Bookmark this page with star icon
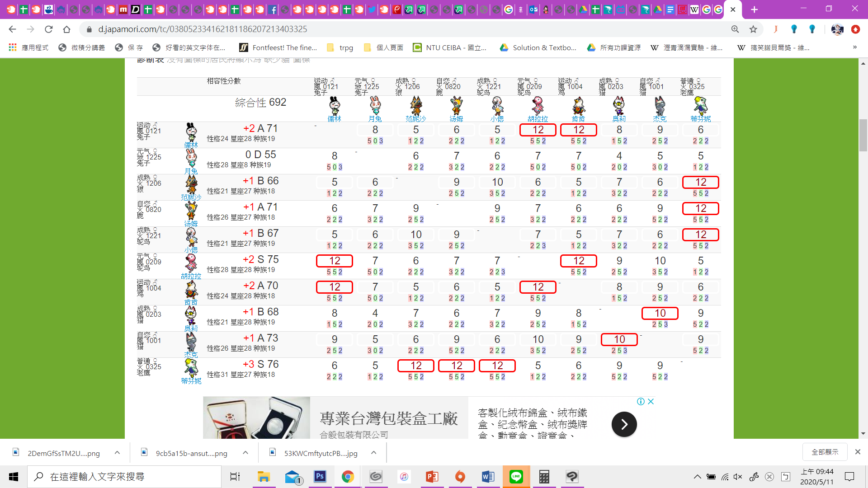Image resolution: width=868 pixels, height=488 pixels. [x=753, y=29]
